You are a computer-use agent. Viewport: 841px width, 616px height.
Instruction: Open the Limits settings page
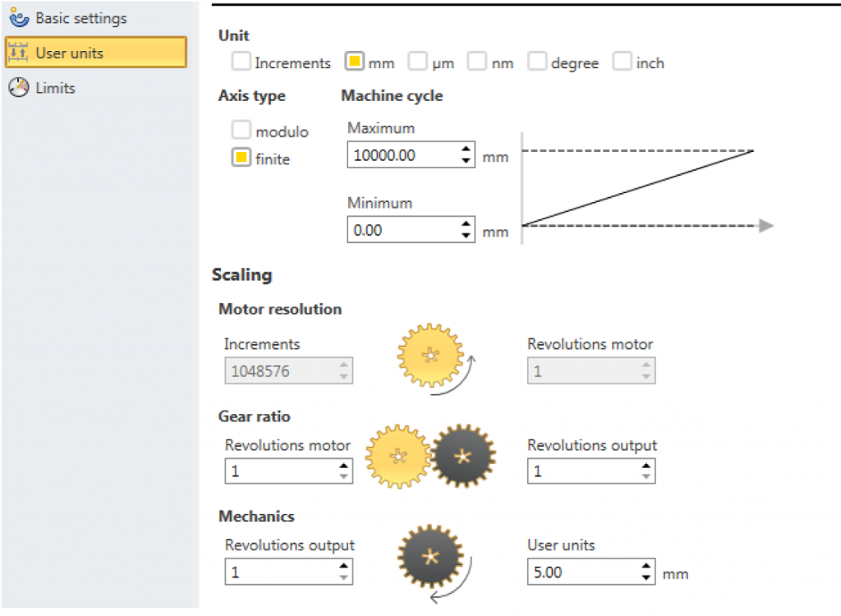(x=55, y=88)
